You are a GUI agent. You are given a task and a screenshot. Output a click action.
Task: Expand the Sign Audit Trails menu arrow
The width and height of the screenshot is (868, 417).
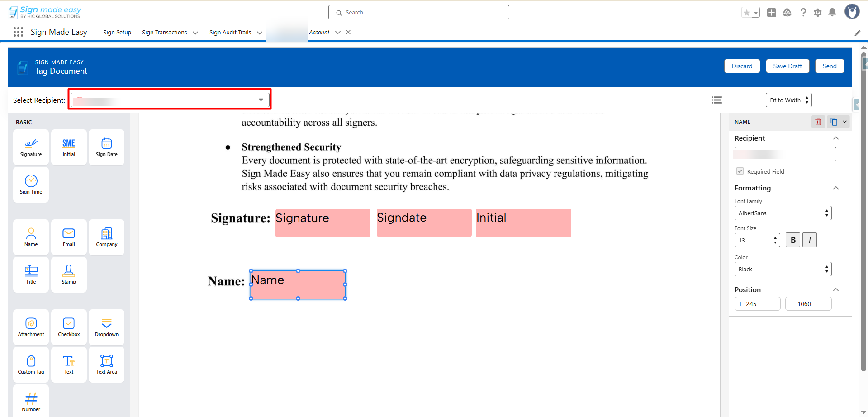260,33
